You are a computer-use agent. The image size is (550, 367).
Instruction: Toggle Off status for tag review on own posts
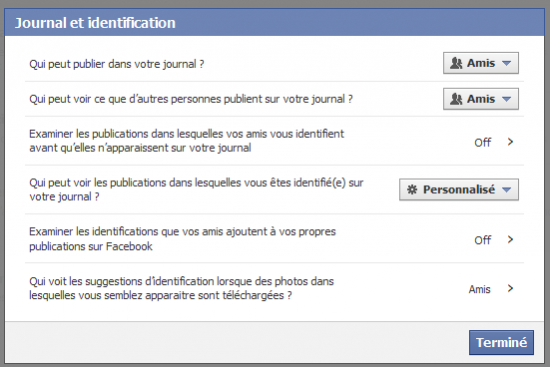483,240
